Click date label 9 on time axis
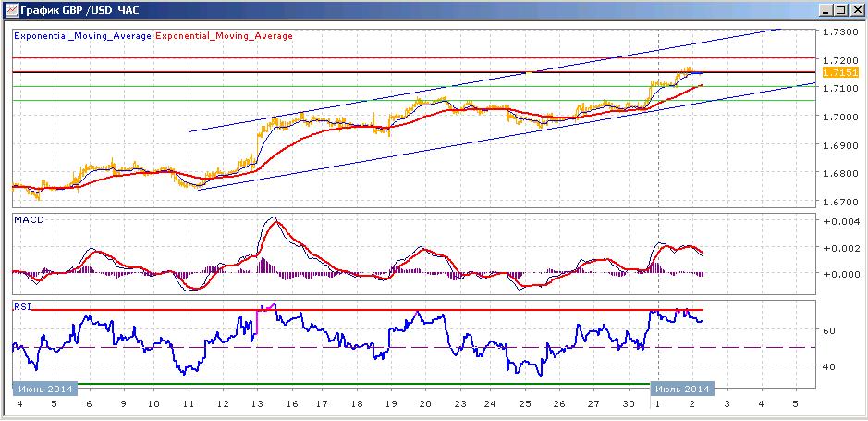The image size is (868, 421). click(123, 403)
